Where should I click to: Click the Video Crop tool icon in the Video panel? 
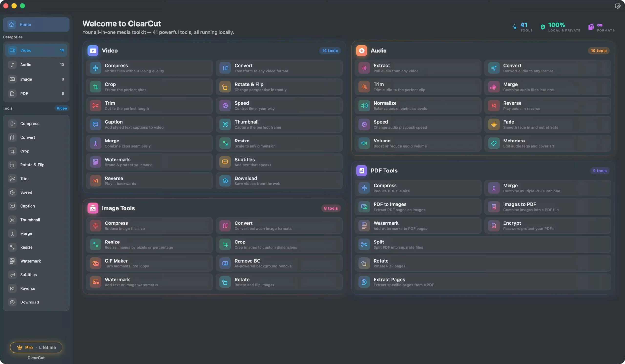point(95,87)
